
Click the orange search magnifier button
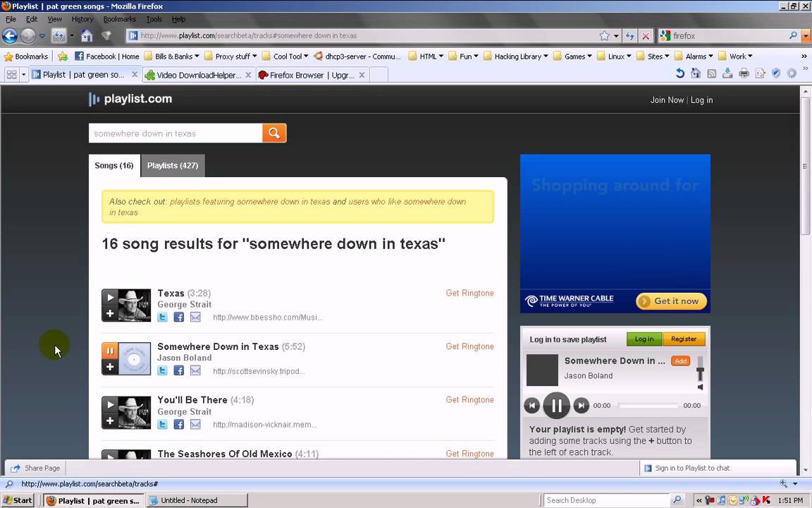coord(274,133)
